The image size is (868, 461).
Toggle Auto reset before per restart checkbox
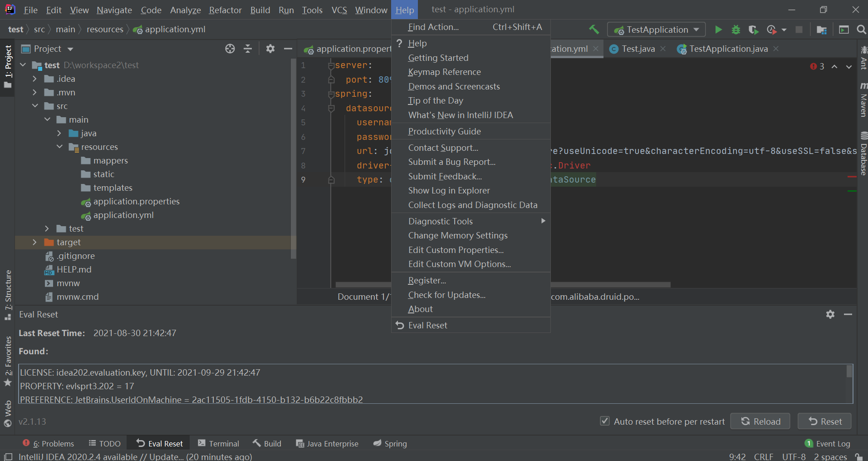(605, 421)
